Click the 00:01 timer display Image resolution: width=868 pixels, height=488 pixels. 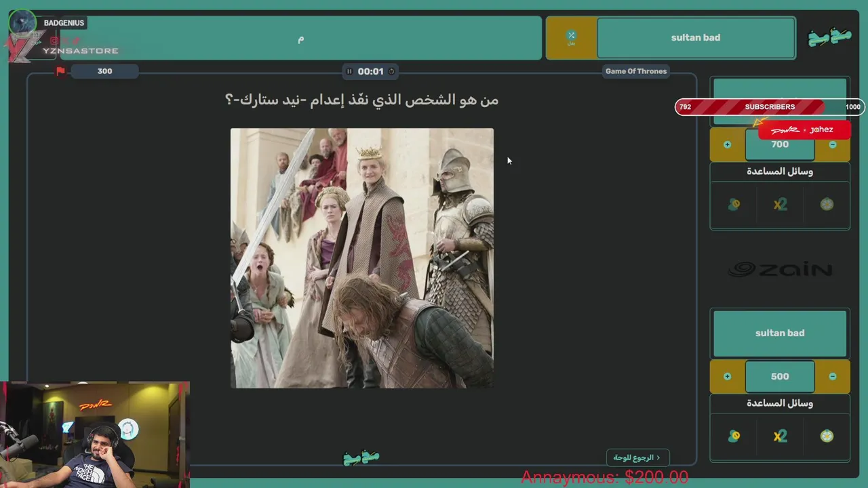coord(371,71)
